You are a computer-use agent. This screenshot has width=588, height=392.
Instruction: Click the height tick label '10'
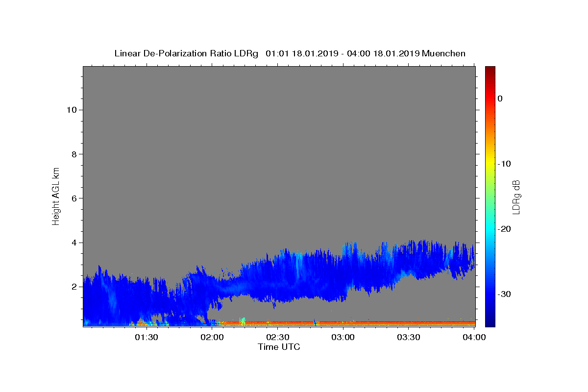click(71, 110)
